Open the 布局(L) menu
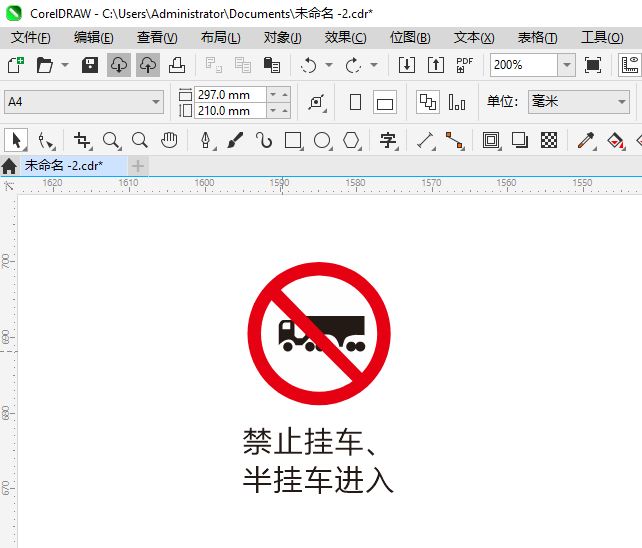This screenshot has width=642, height=548. [x=221, y=38]
